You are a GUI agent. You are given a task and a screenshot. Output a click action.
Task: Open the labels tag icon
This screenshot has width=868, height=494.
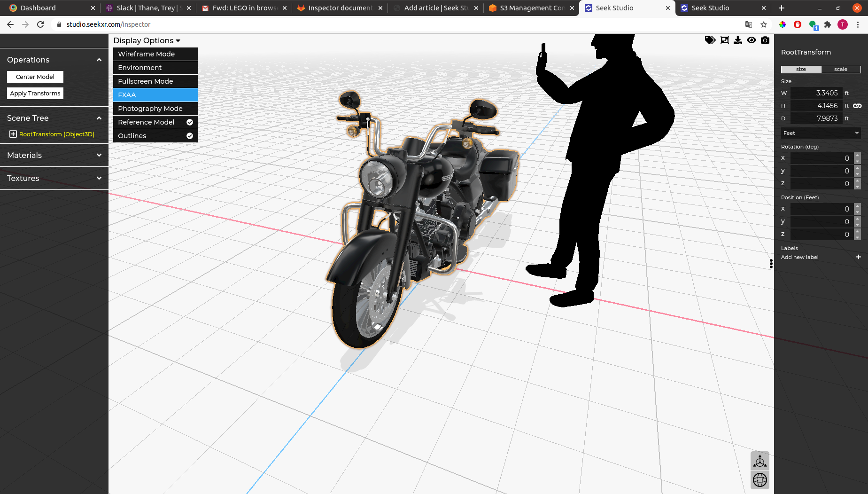[710, 40]
